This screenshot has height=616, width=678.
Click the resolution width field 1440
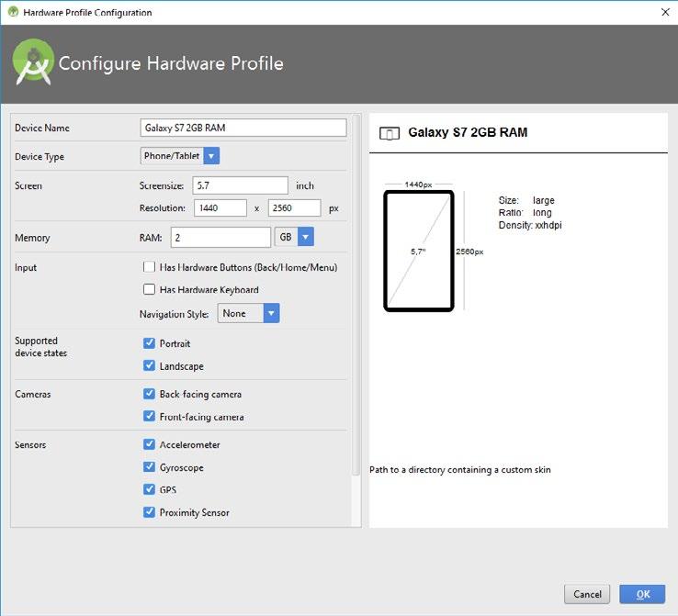click(220, 207)
